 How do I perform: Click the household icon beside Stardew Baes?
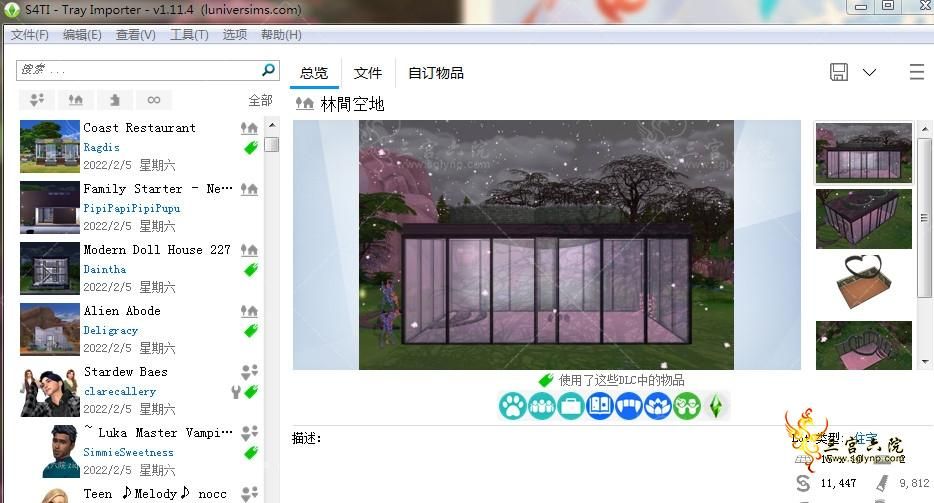tap(249, 372)
